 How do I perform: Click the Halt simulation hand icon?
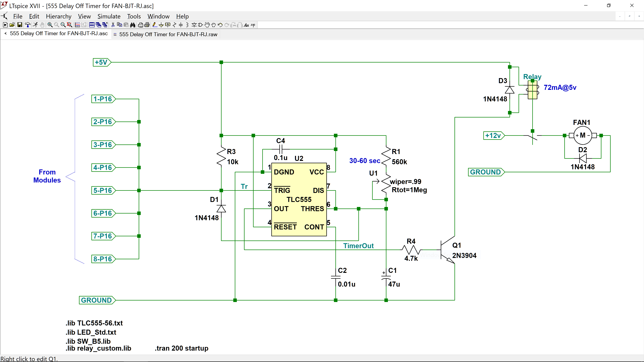tap(42, 25)
